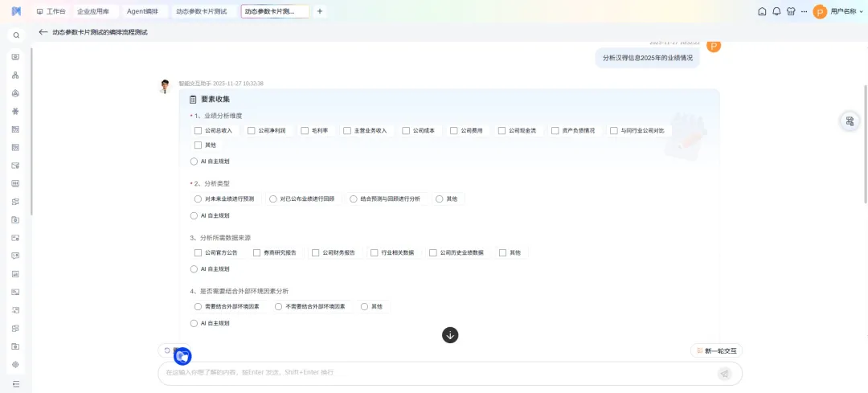Select the active 动态参数卡片测... tab
Image resolution: width=868 pixels, height=393 pixels.
(x=275, y=11)
